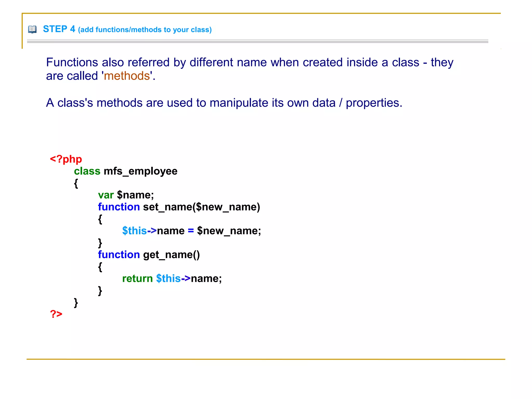
Task: Click the red '?>' closing tag
Action: 56,314
